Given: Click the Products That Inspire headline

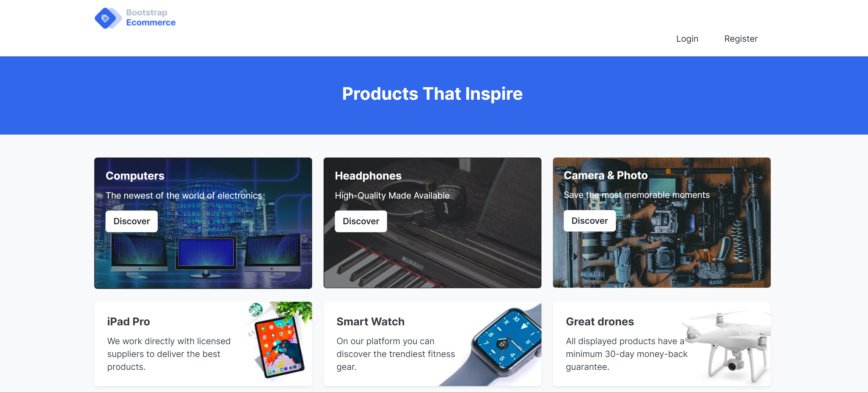Looking at the screenshot, I should (x=432, y=94).
